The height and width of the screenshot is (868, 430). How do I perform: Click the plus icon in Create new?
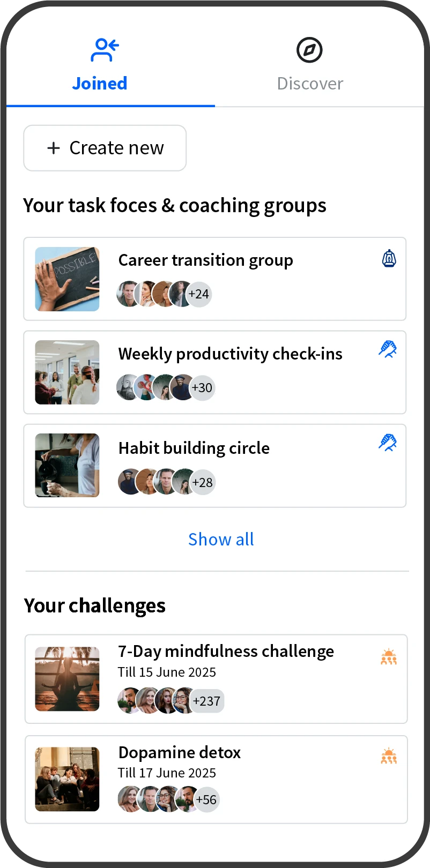[x=54, y=148]
